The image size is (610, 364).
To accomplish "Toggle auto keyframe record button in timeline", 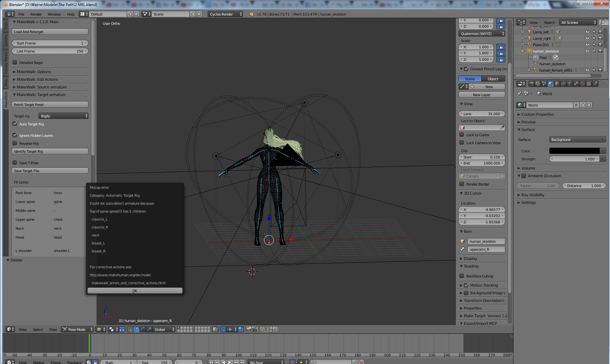I will coord(292,362).
